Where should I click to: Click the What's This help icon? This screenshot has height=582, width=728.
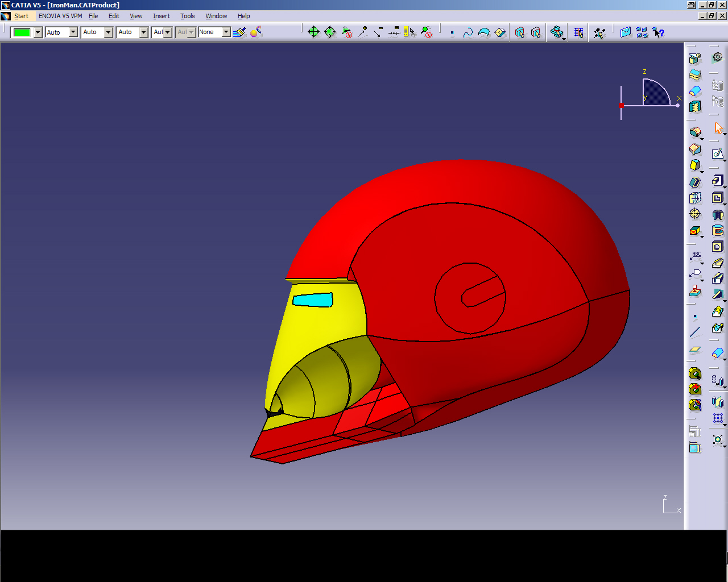[x=658, y=32]
